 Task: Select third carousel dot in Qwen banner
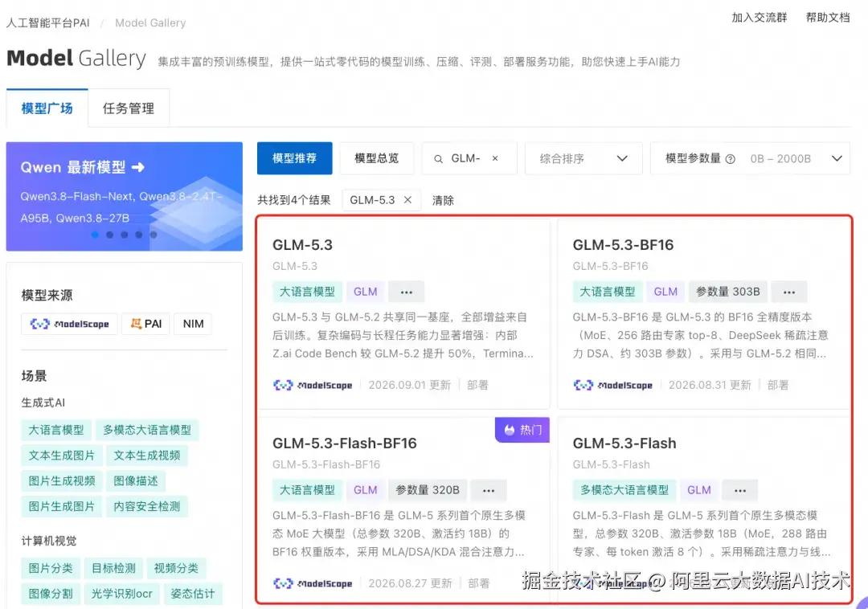124,235
